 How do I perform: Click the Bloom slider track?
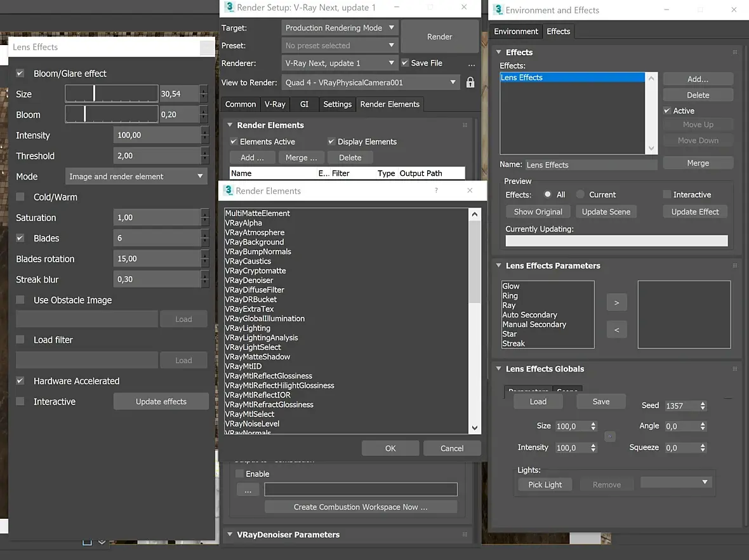121,114
